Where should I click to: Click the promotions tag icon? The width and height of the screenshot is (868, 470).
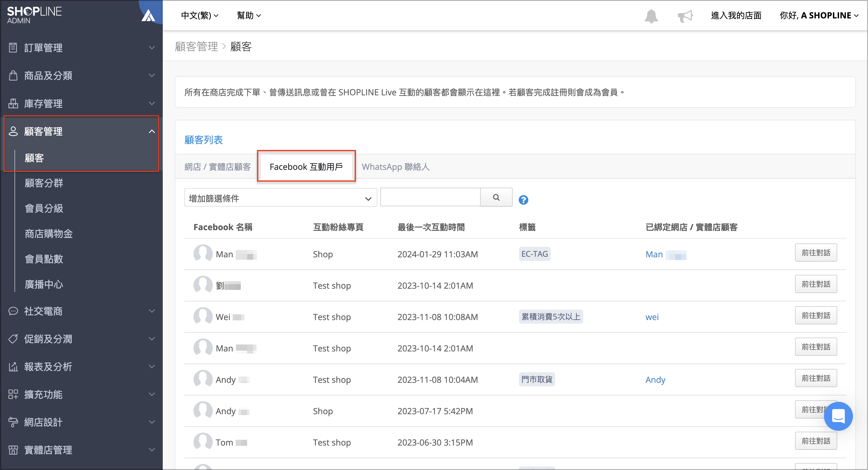(x=13, y=339)
